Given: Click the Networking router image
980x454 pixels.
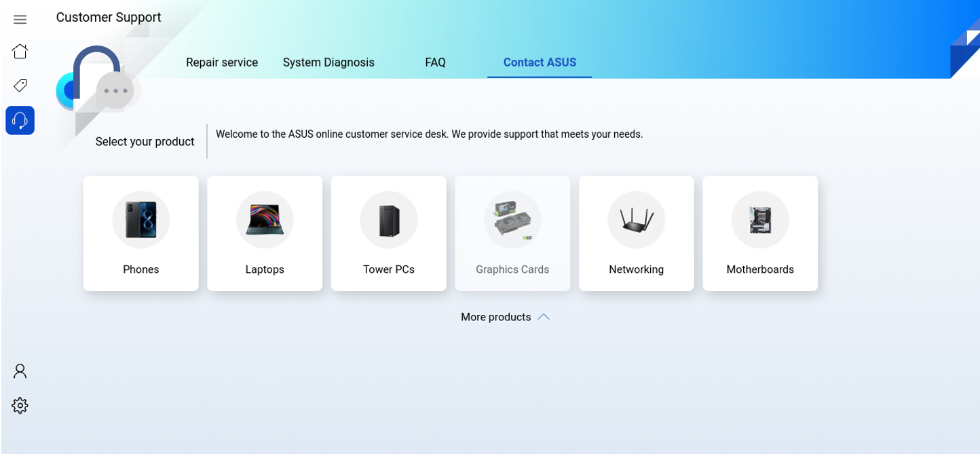Looking at the screenshot, I should [x=637, y=220].
